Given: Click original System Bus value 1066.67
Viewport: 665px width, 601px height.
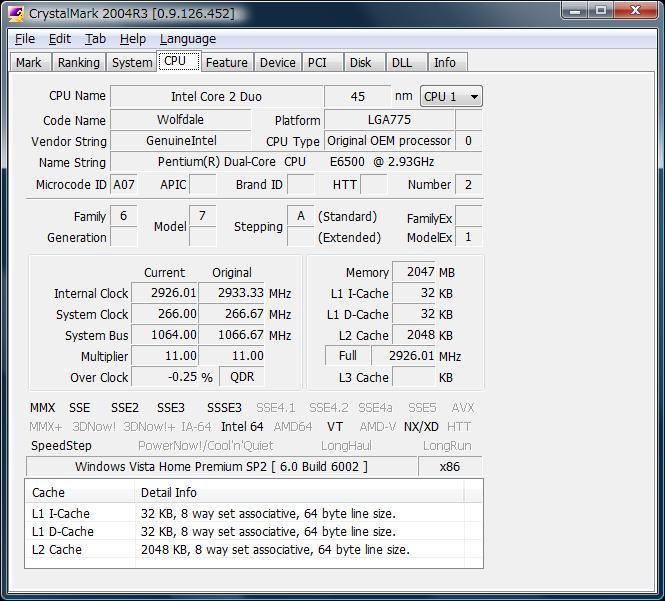Looking at the screenshot, I should click(x=232, y=335).
